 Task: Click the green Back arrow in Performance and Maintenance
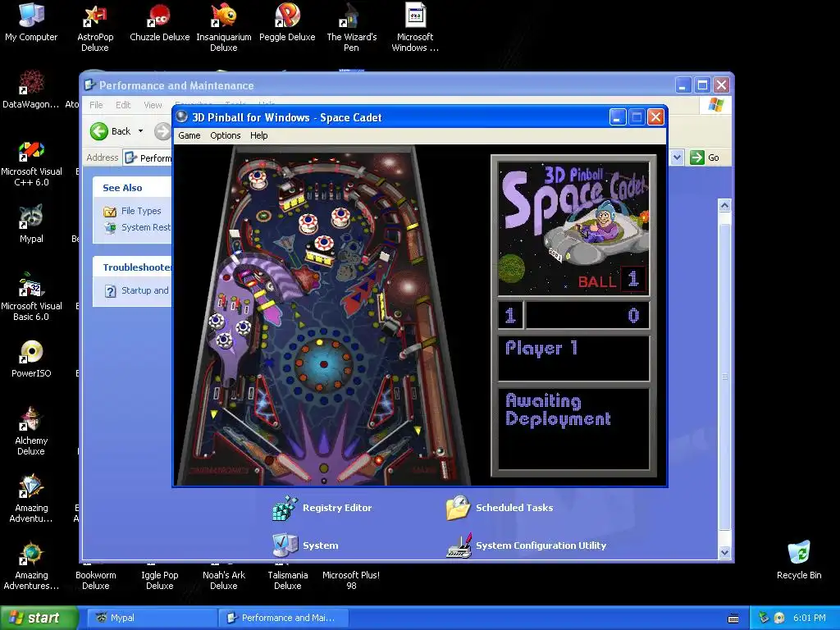(99, 131)
